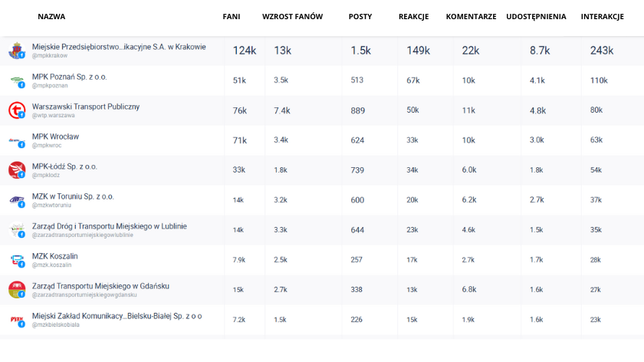Click the MZK w Toruniu logo icon
The image size is (644, 362).
point(16,200)
